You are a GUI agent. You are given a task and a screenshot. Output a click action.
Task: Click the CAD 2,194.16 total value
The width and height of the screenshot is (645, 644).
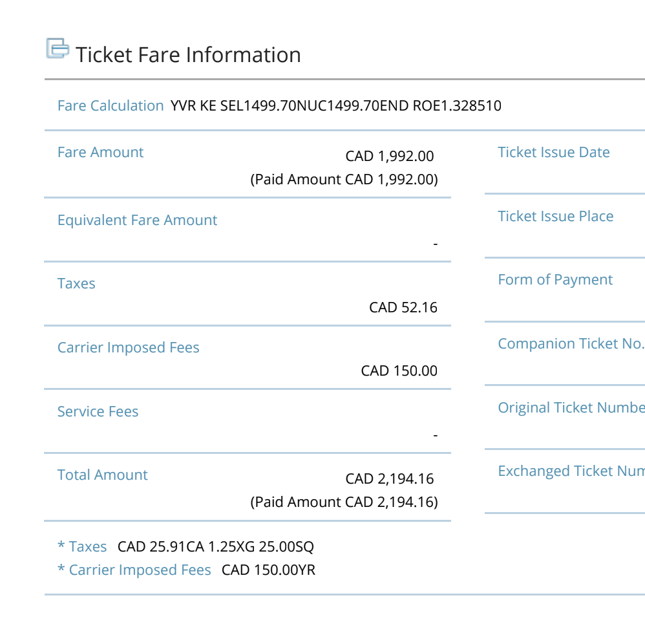[x=390, y=478]
